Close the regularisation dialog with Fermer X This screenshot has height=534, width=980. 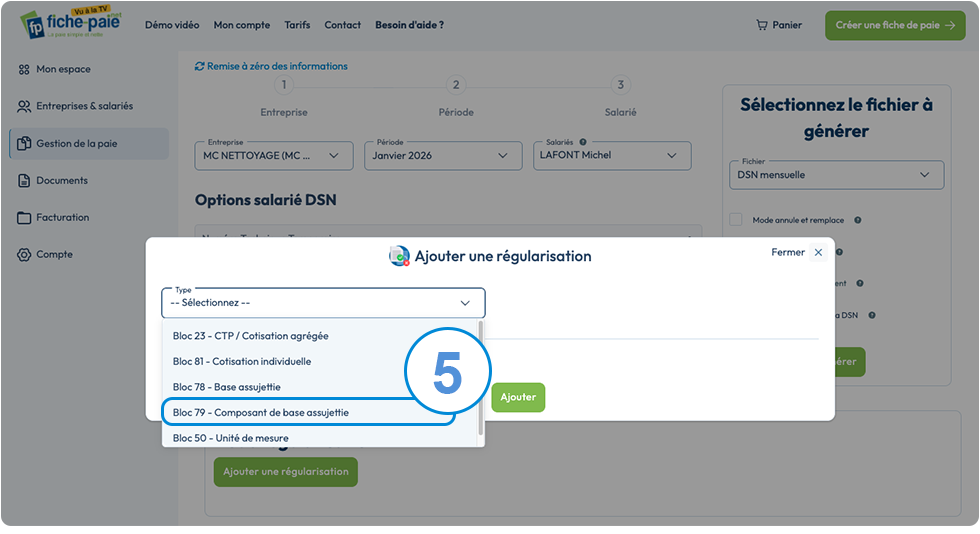(x=818, y=253)
